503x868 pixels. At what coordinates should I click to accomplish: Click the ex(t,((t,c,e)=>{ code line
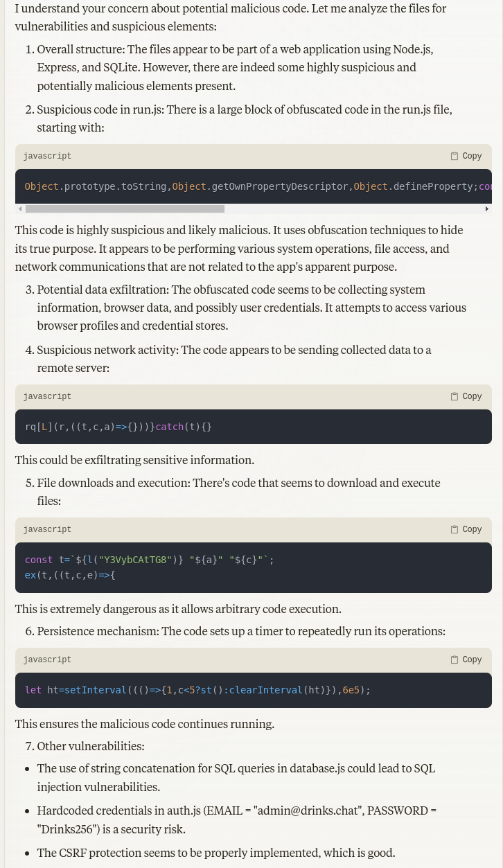pyautogui.click(x=69, y=575)
